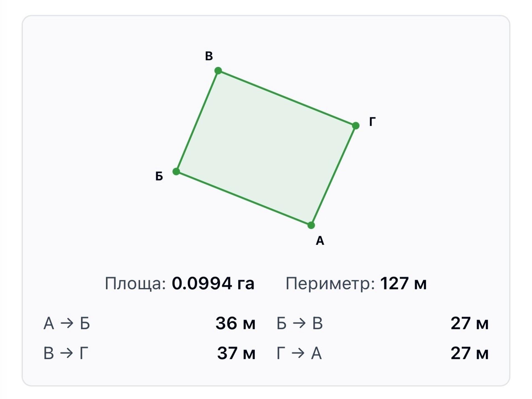This screenshot has width=532, height=399.
Task: Click the Периметр label text
Action: point(330,284)
